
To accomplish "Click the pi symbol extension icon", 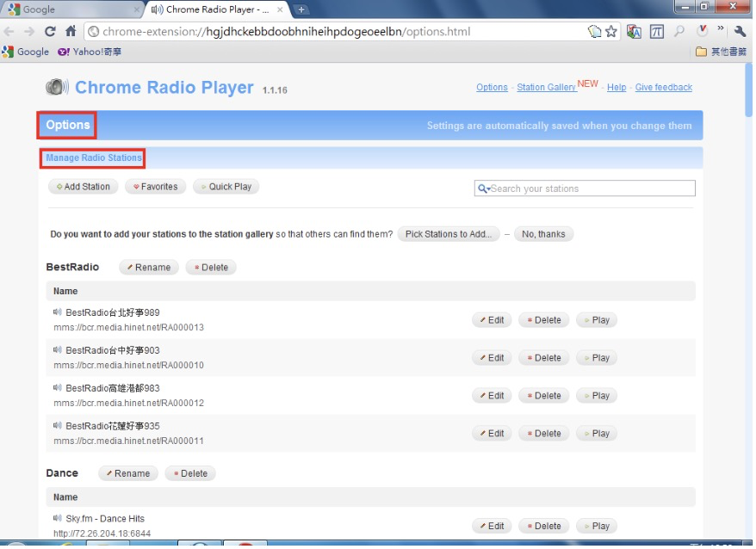I will click(656, 32).
